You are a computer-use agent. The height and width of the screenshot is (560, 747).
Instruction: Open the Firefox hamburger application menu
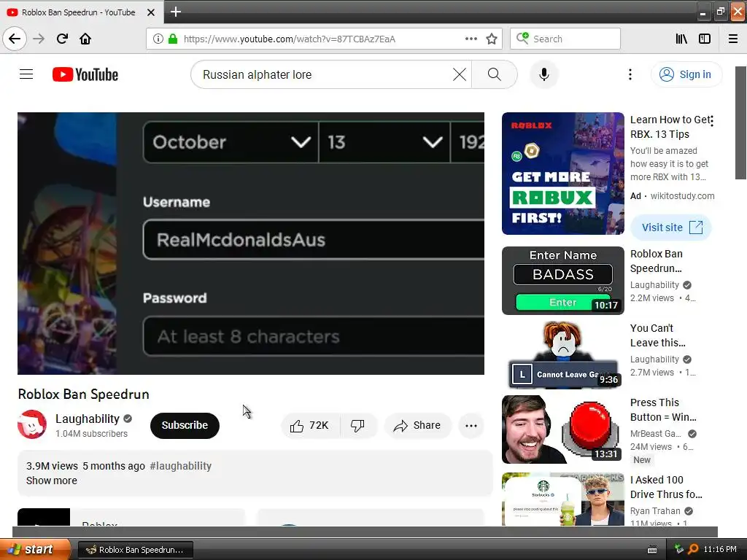(733, 39)
